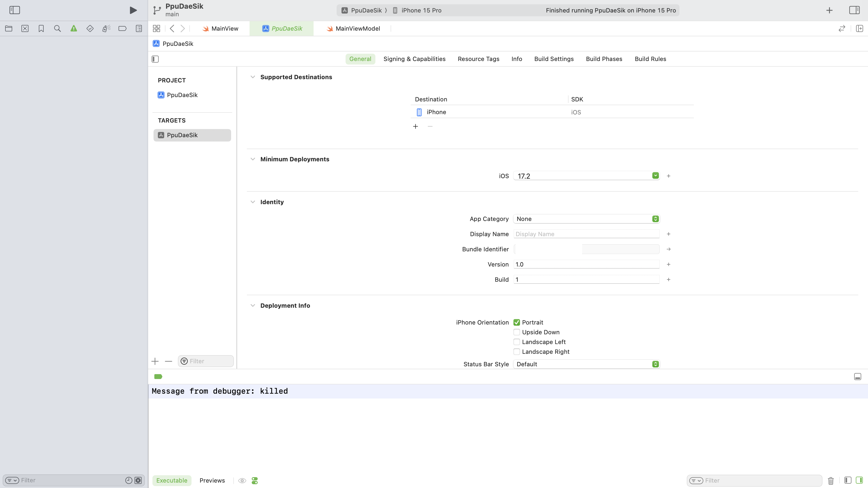The width and height of the screenshot is (868, 488).
Task: Choose the iPhone 15 Pro run destination
Action: 417,11
